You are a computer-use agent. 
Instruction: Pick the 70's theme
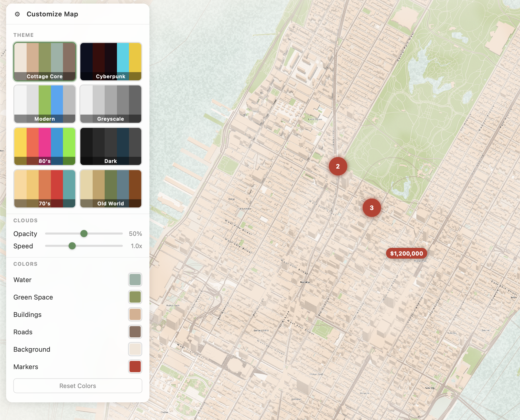pyautogui.click(x=45, y=189)
